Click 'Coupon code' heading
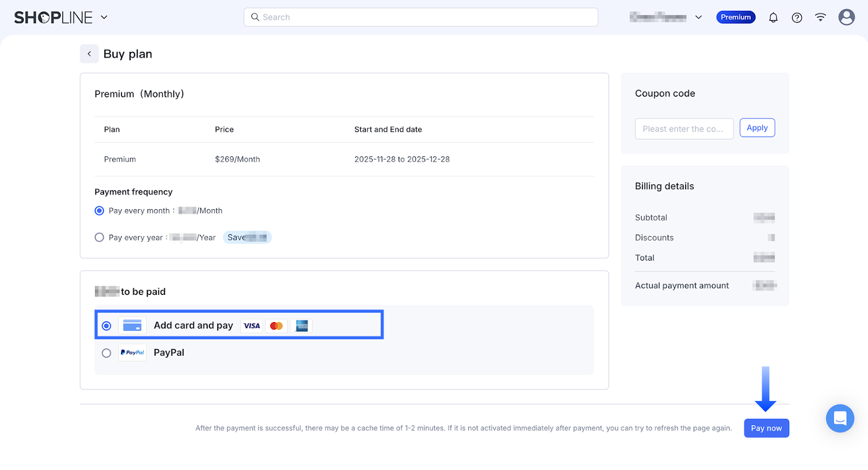 click(665, 93)
